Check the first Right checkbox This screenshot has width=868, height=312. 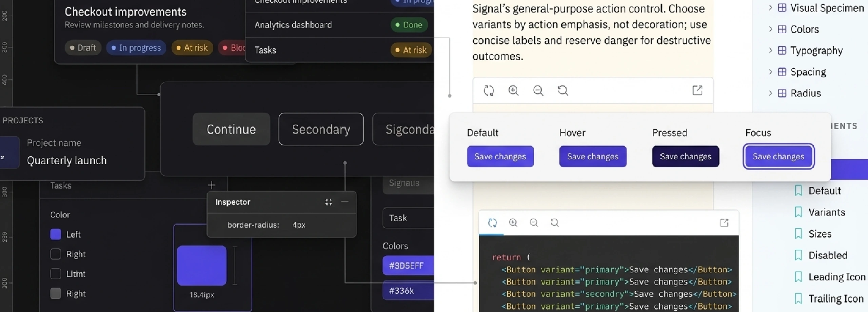(x=56, y=254)
